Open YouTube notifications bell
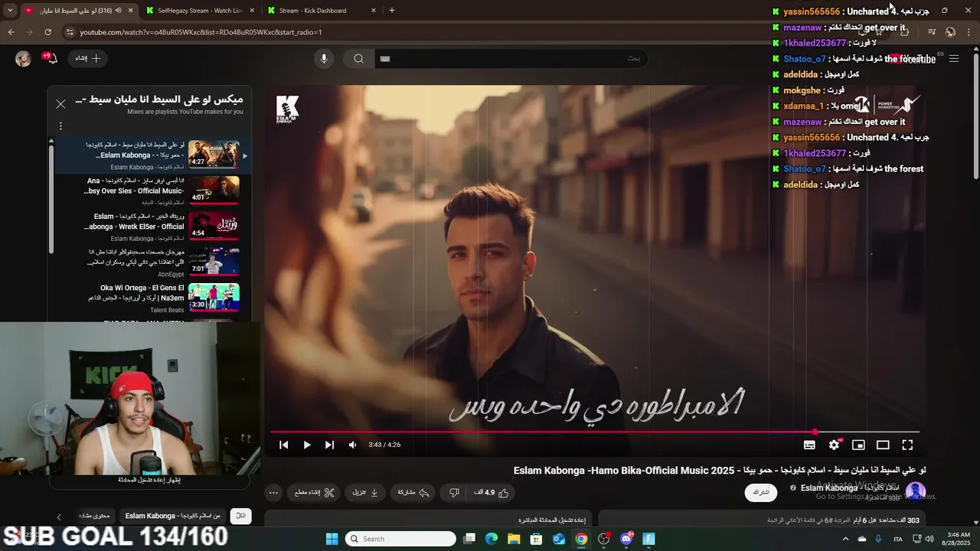The width and height of the screenshot is (980, 551). click(x=51, y=58)
